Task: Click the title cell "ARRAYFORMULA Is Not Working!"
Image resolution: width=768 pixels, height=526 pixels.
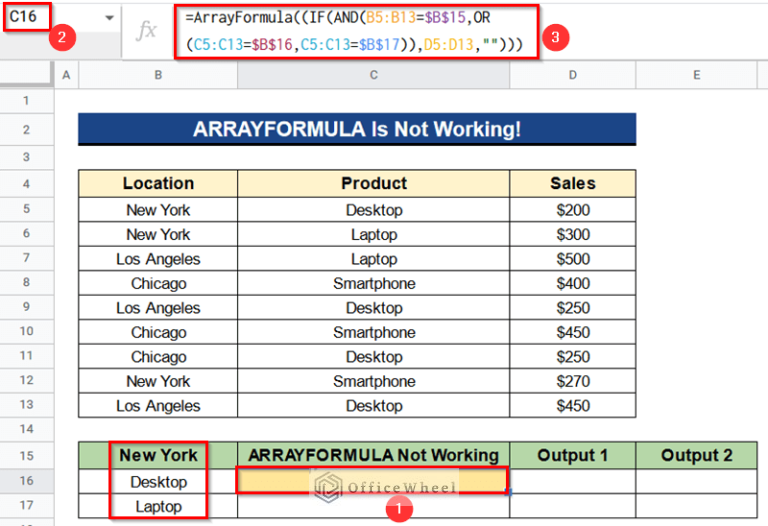Action: pyautogui.click(x=356, y=129)
